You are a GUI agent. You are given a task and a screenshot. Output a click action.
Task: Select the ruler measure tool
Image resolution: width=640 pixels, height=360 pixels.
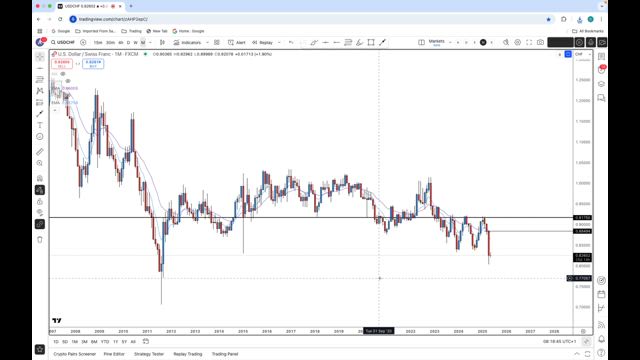40,152
